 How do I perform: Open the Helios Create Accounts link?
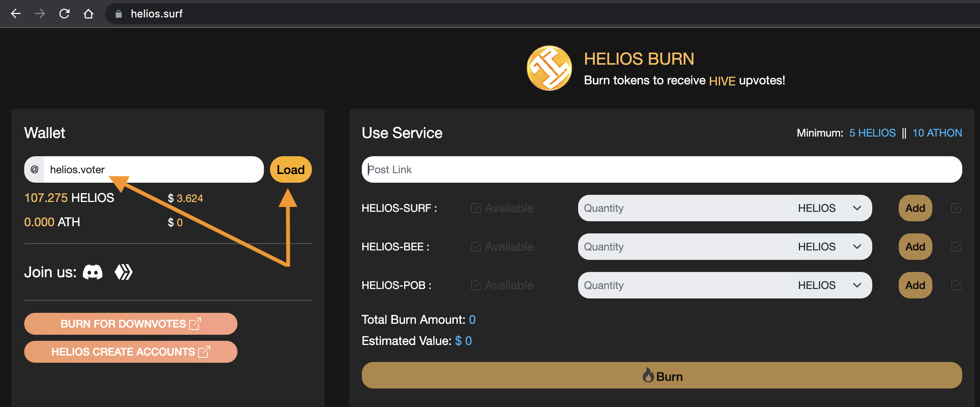point(130,351)
